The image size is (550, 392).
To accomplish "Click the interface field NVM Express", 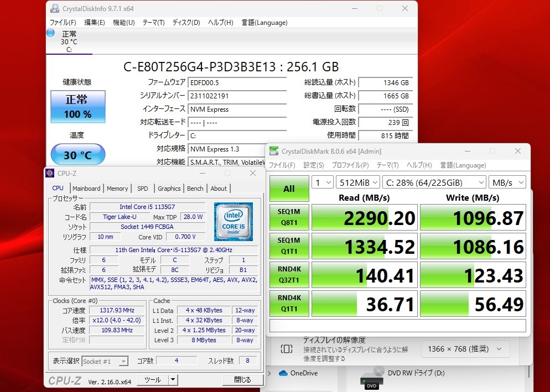I will click(237, 109).
